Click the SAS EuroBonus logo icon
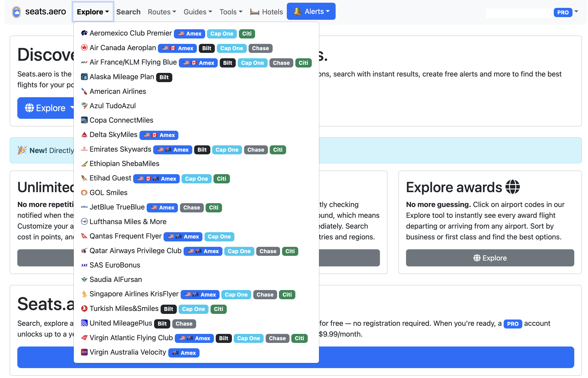The height and width of the screenshot is (378, 588). [84, 265]
